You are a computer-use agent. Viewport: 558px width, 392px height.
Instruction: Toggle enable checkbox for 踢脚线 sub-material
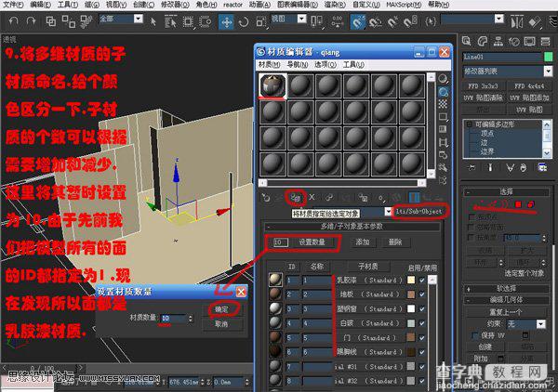pyautogui.click(x=422, y=352)
